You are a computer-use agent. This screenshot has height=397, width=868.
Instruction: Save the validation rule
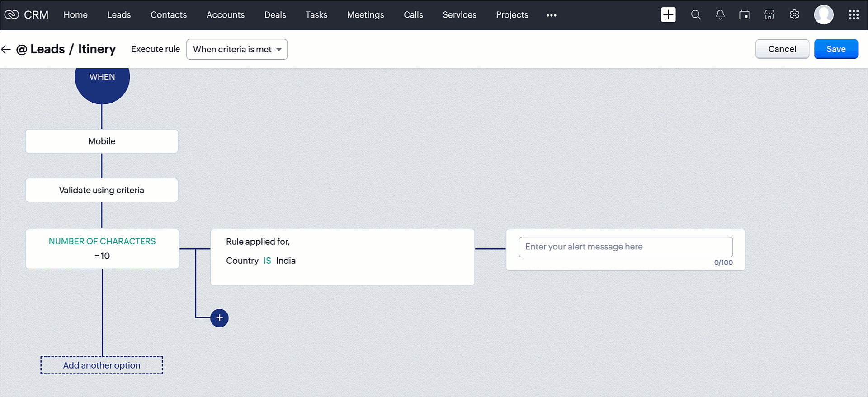click(x=835, y=49)
